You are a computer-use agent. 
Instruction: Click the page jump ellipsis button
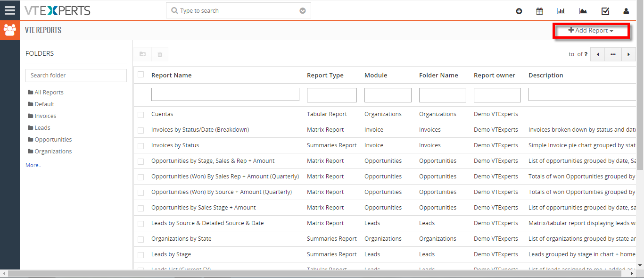point(613,54)
